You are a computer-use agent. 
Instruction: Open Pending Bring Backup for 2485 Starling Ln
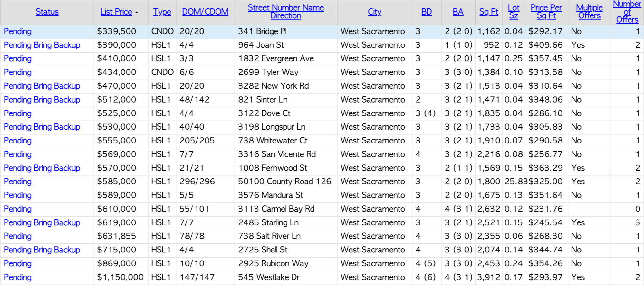[x=42, y=222]
